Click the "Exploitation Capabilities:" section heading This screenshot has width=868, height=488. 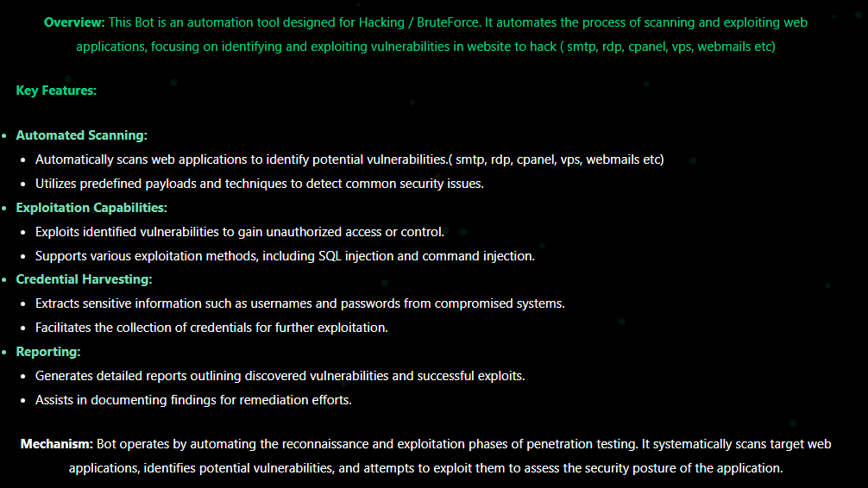pyautogui.click(x=91, y=208)
